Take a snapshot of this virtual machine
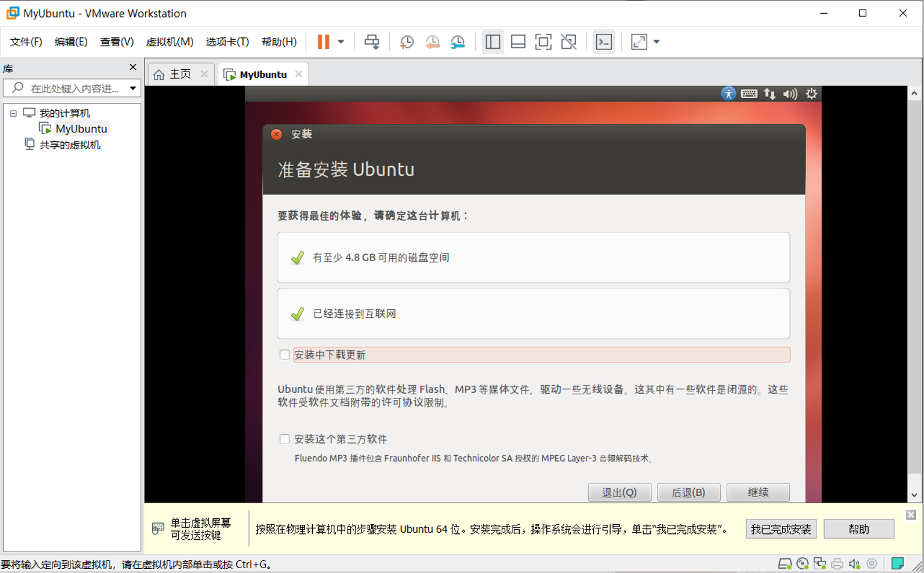The width and height of the screenshot is (924, 573). coord(406,42)
